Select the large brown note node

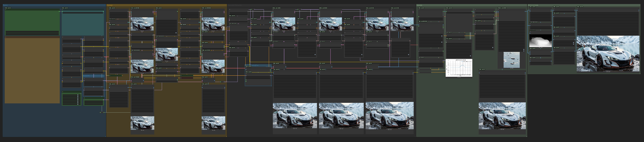click(32, 70)
